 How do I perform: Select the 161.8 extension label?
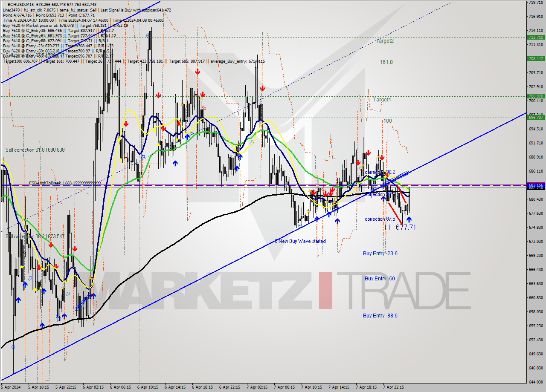coord(386,62)
